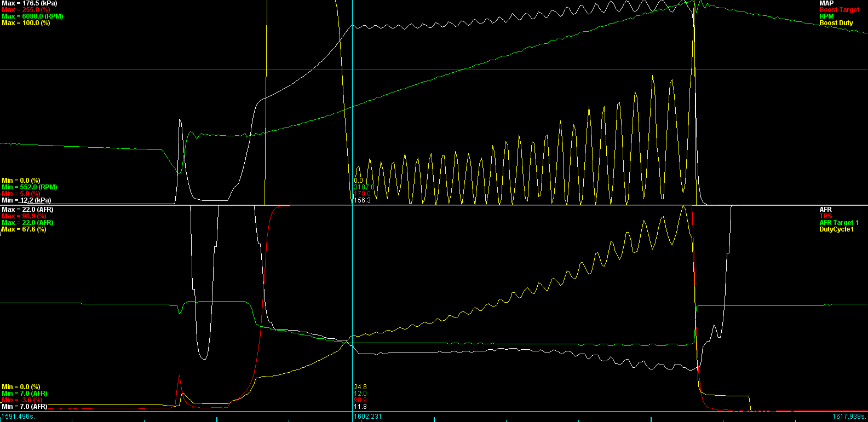Click the TPS legend label
The image size is (868, 422).
pyautogui.click(x=826, y=216)
